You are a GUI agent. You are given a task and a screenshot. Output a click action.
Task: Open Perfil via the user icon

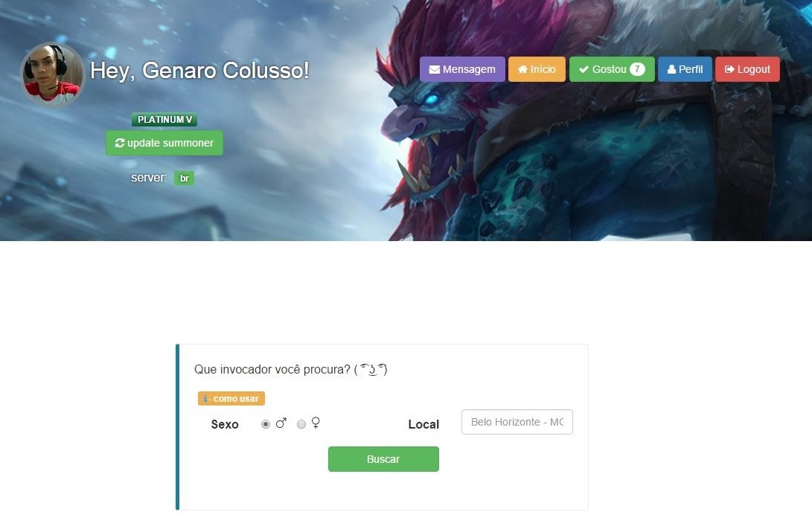pyautogui.click(x=671, y=69)
